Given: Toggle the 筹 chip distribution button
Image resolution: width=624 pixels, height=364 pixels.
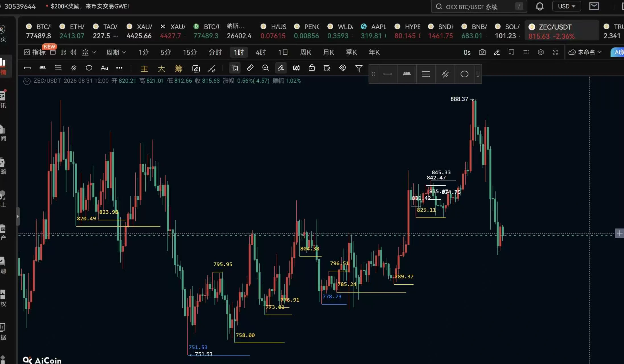Looking at the screenshot, I should [179, 69].
